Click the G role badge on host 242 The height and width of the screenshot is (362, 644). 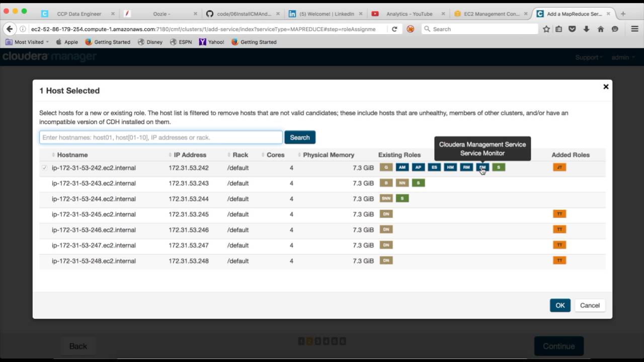(x=386, y=167)
